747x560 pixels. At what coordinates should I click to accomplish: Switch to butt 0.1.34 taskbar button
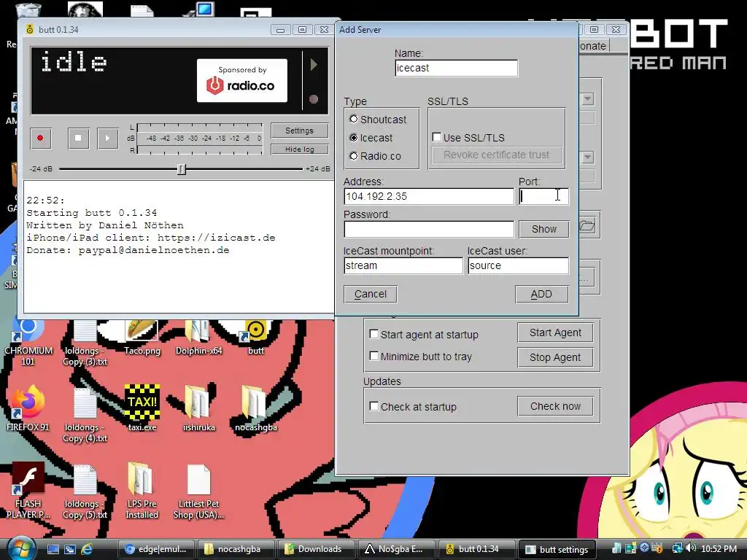coord(476,549)
